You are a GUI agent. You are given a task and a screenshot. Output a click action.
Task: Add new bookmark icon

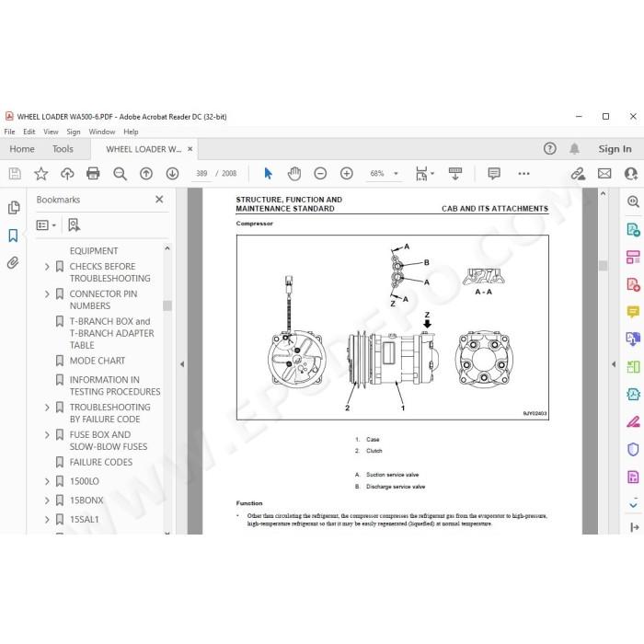pos(74,224)
